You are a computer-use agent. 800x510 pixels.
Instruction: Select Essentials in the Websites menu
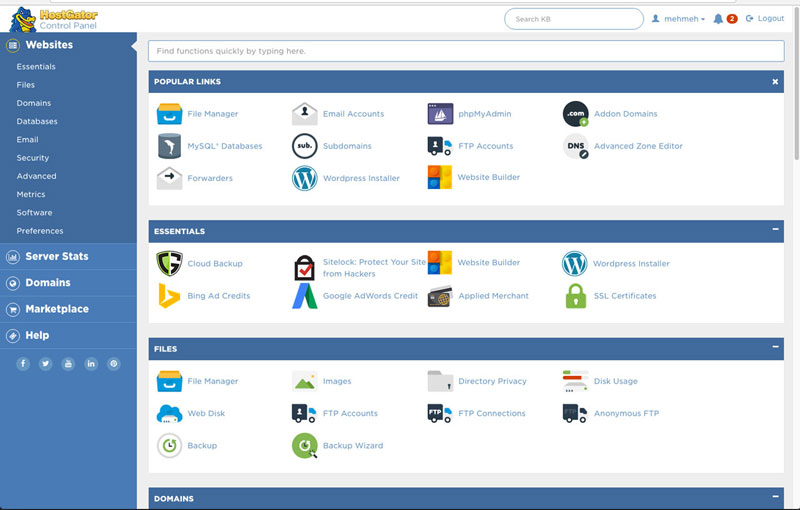[x=36, y=67]
